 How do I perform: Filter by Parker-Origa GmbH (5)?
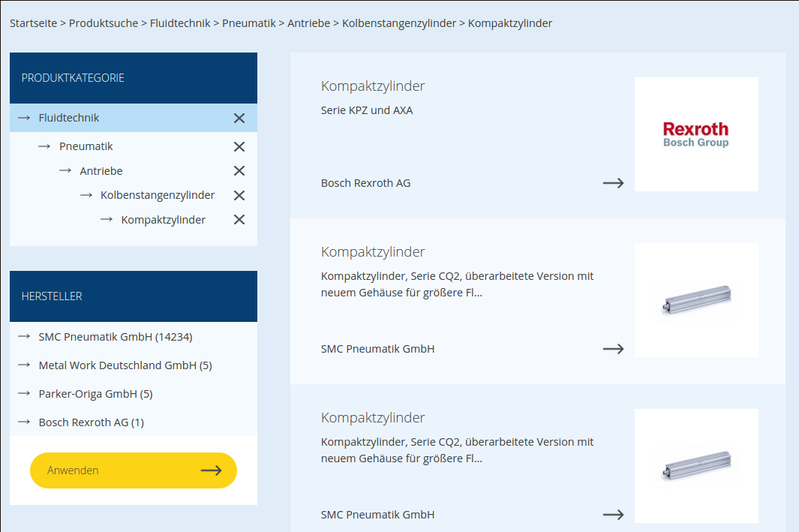click(x=96, y=394)
